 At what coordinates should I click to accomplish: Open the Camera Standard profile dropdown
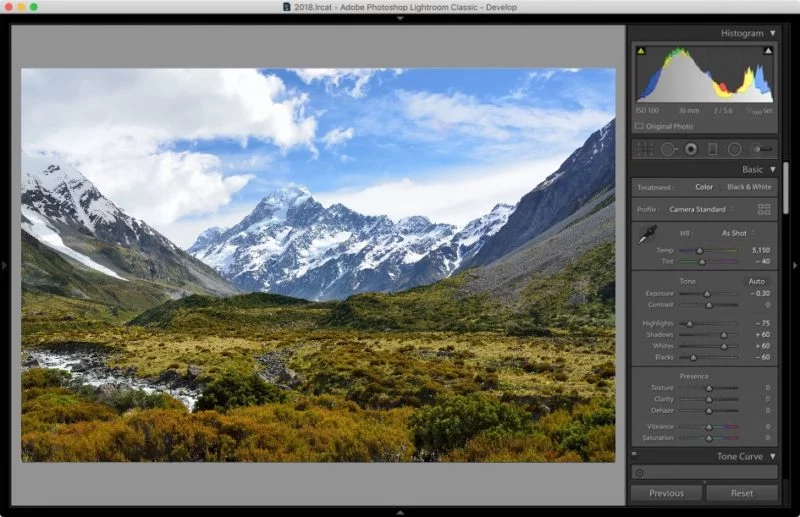(699, 209)
